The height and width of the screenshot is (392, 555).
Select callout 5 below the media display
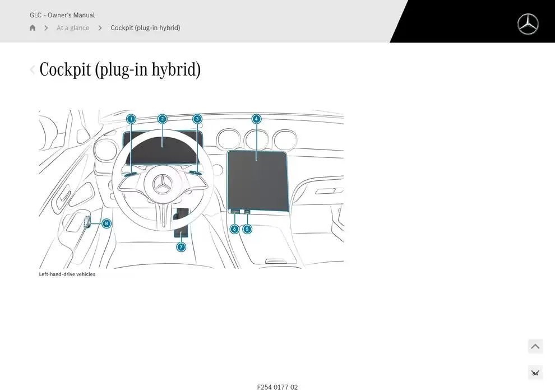click(247, 228)
